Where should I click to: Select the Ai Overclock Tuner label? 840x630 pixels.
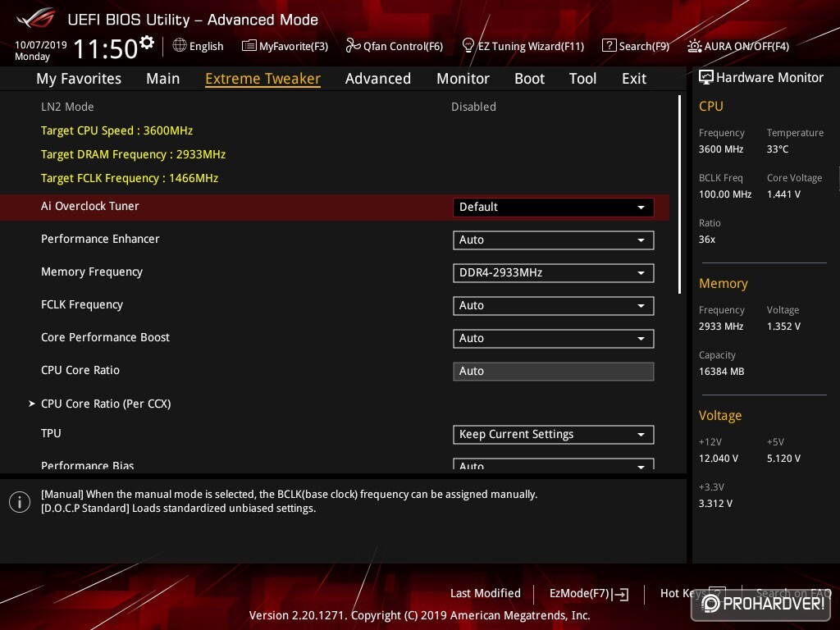pyautogui.click(x=90, y=206)
